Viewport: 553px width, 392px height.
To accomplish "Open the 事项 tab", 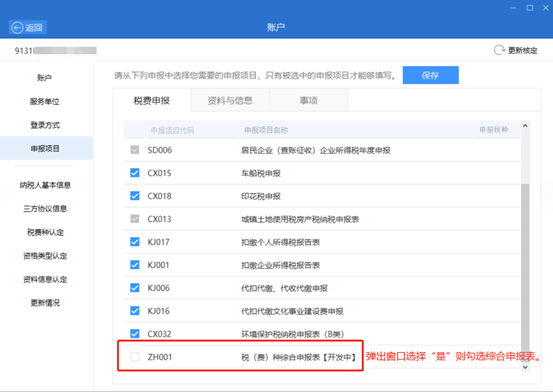I will point(309,101).
